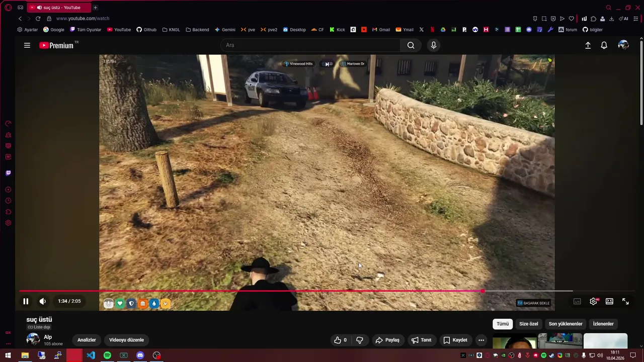Click the heart bookmark icon in address bar
644x362 pixels.
pyautogui.click(x=571, y=19)
